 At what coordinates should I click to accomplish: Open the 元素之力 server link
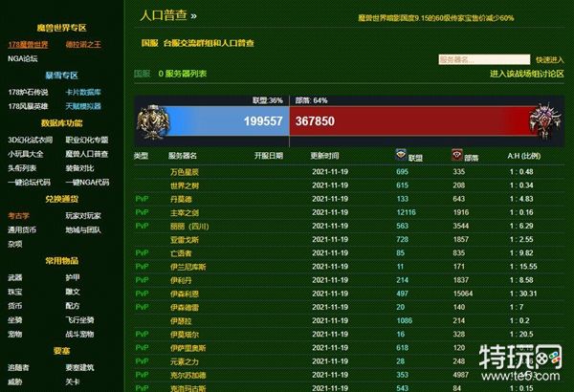click(185, 361)
